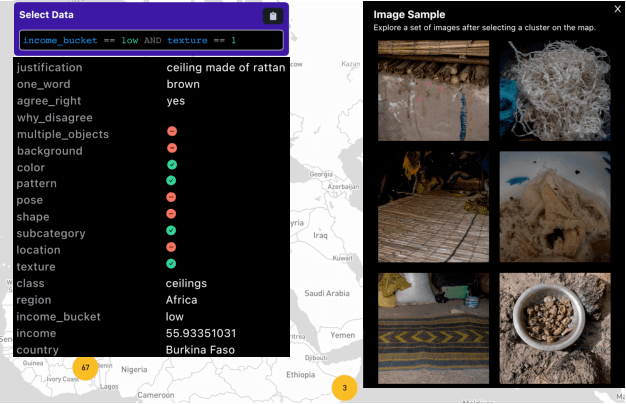The height and width of the screenshot is (404, 626).
Task: Select the yellow cluster marker labeled 67
Action: point(86,368)
